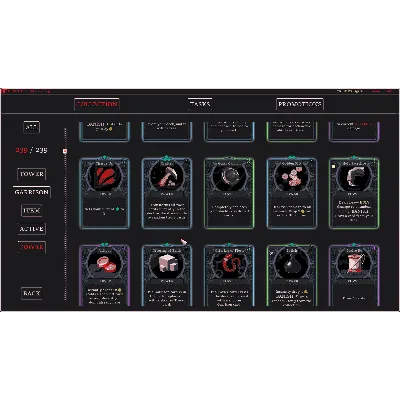Screen dimensions: 400x400
Task: Click the collection scrollbar handle
Action: click(x=65, y=151)
